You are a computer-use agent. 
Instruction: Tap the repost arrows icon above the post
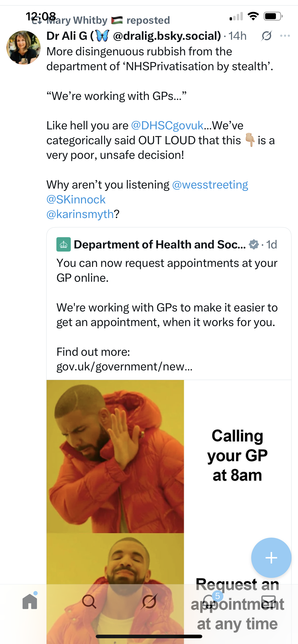point(37,21)
